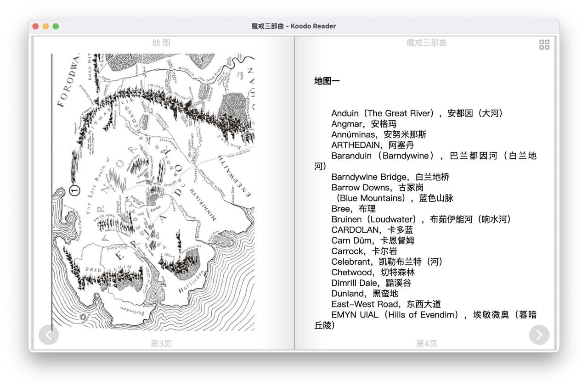Click the East-West Road, 东西大道 line
Image resolution: width=588 pixels, height=390 pixels.
click(x=386, y=304)
